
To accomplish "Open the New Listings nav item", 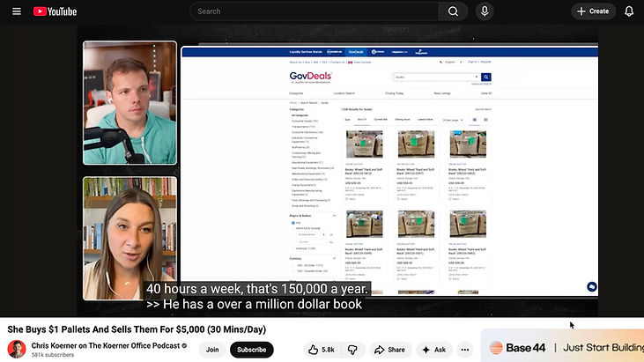I will coord(442,93).
